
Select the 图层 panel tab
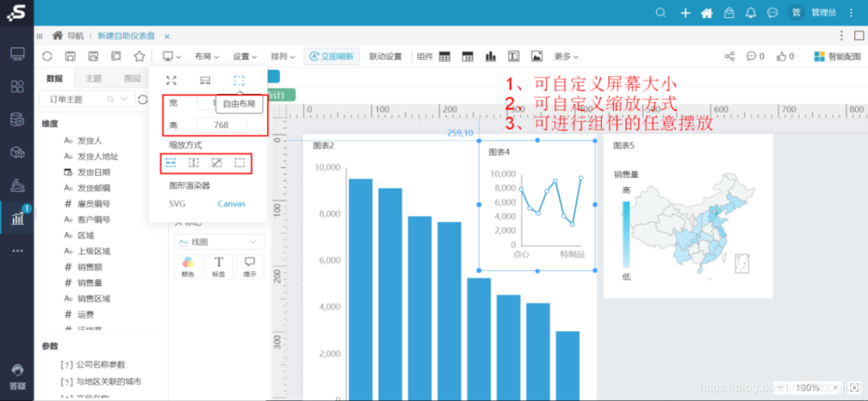[x=132, y=79]
